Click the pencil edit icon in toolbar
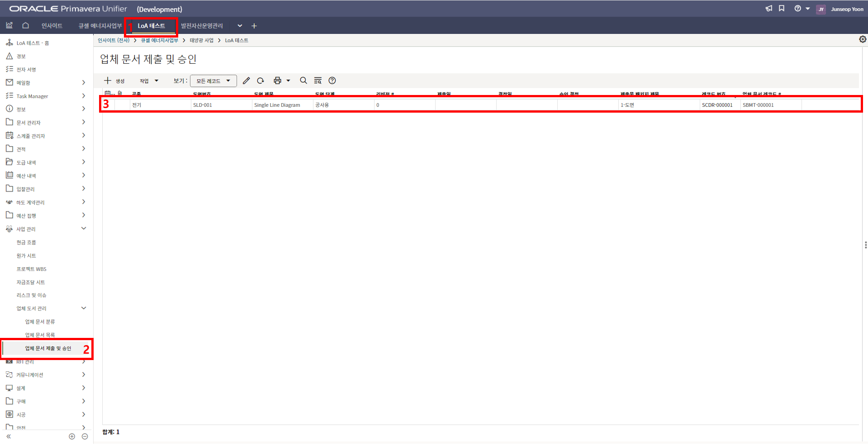Viewport: 868px width, 446px height. (x=246, y=81)
